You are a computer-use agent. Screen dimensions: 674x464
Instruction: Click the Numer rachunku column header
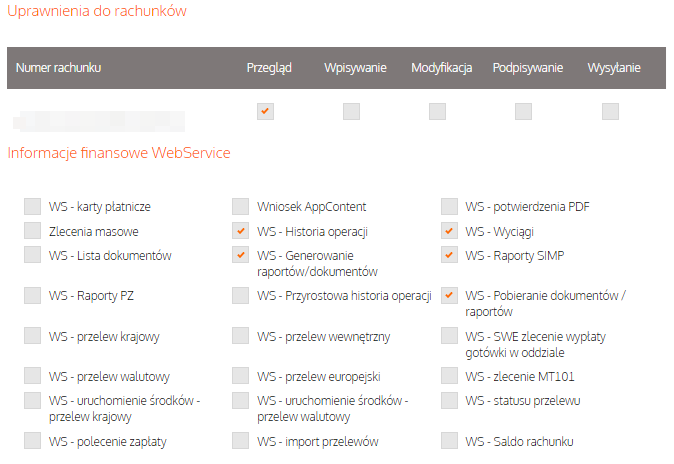click(58, 68)
